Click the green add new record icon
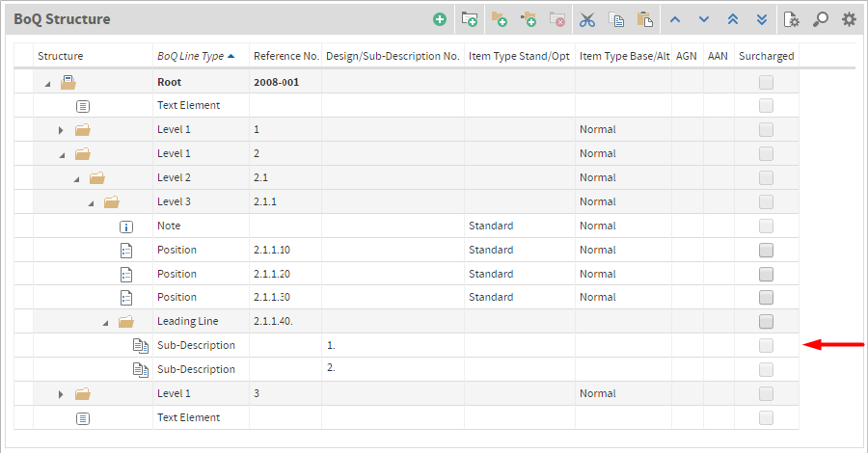868x453 pixels. pos(440,20)
